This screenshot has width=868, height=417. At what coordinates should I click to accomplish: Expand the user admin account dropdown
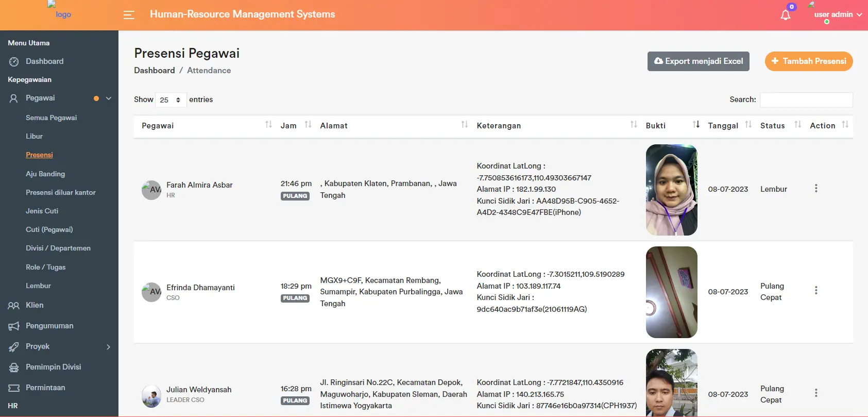(x=838, y=15)
